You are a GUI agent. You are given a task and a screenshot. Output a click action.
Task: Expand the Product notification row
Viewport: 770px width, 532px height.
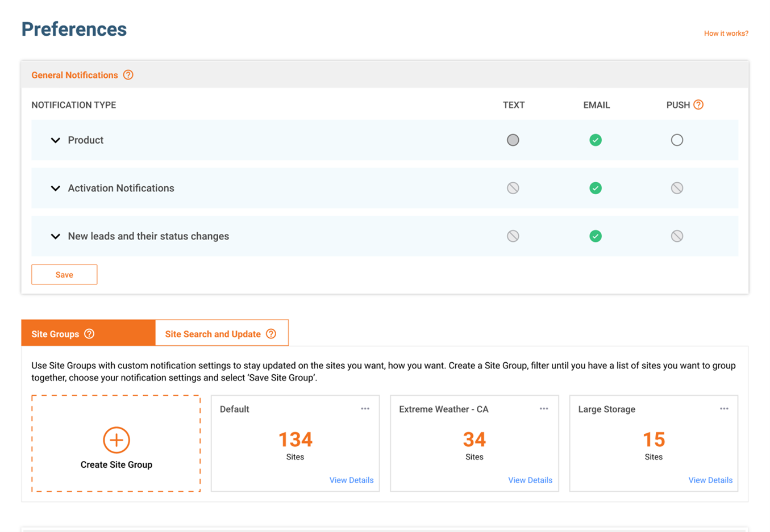tap(55, 140)
